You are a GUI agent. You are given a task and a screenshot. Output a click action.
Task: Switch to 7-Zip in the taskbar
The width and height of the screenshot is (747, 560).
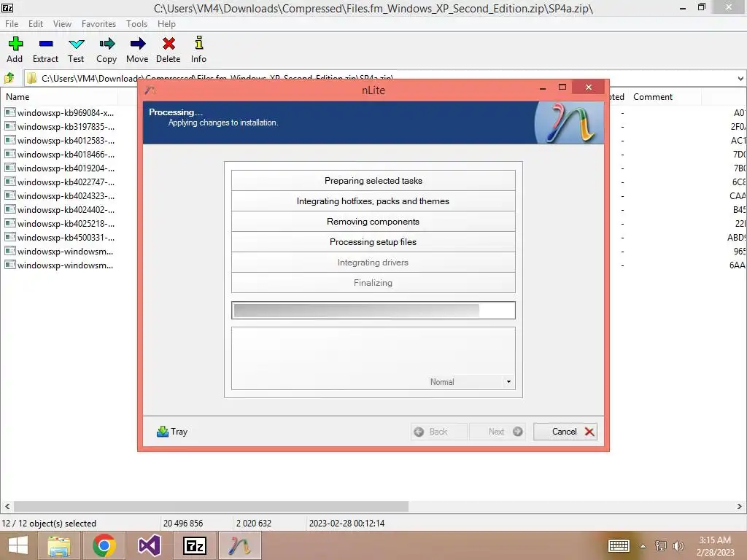[194, 545]
